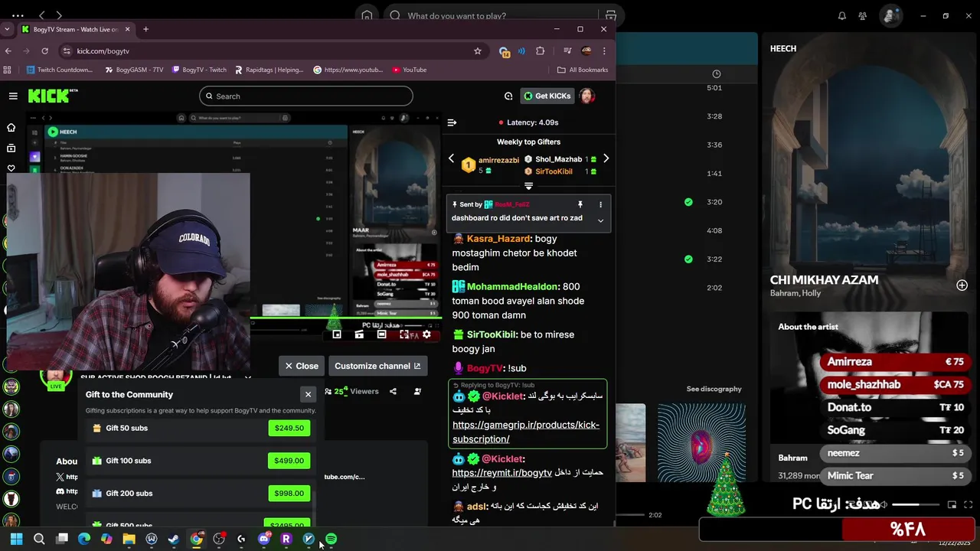The height and width of the screenshot is (551, 980).
Task: Open BogyGASM - 7TV bookmark
Action: (x=133, y=70)
